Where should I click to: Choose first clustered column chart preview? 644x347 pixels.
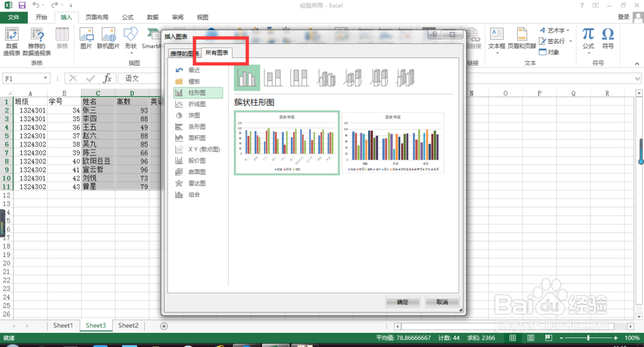click(x=287, y=143)
